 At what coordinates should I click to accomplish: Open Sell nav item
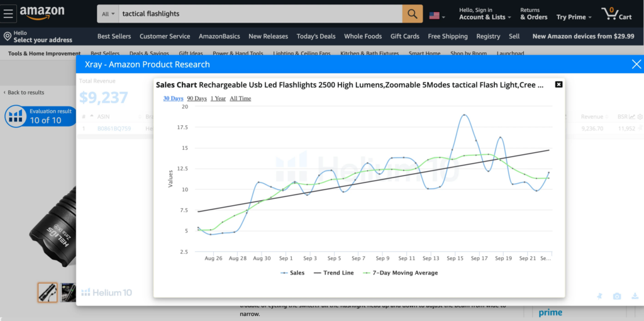[514, 36]
